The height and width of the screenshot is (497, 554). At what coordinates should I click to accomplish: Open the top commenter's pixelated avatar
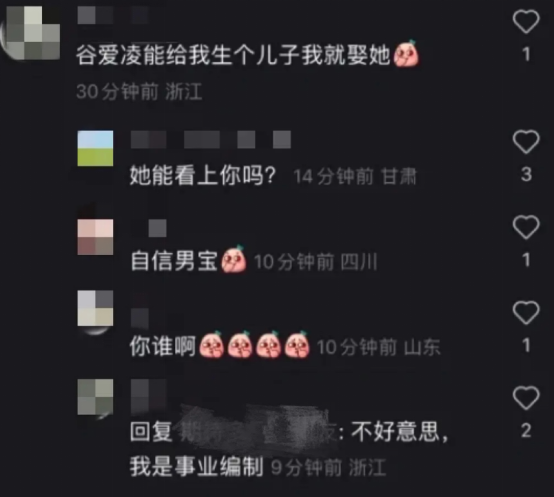click(33, 32)
